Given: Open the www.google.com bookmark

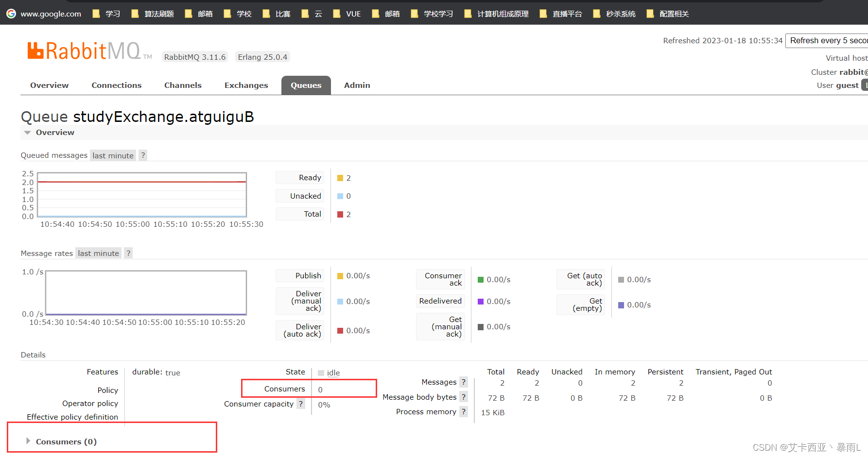Looking at the screenshot, I should click(x=44, y=14).
